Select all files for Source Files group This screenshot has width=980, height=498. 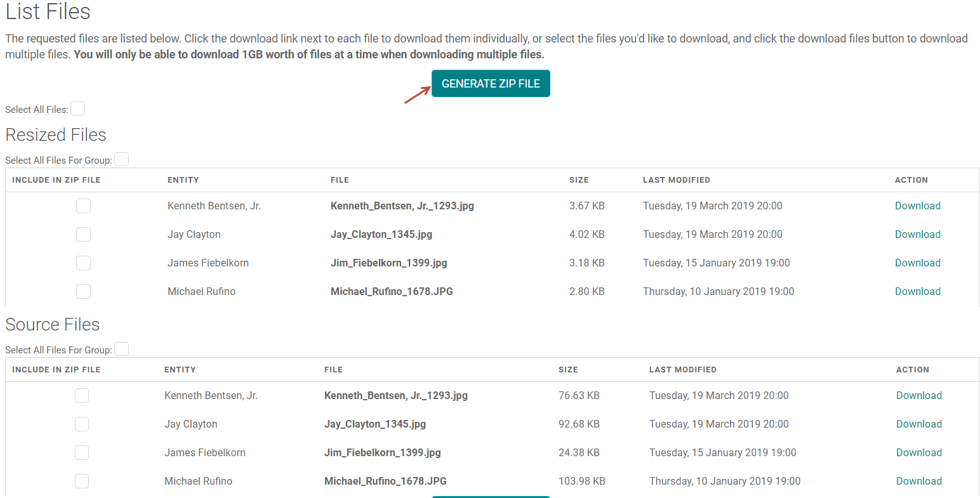pos(121,350)
